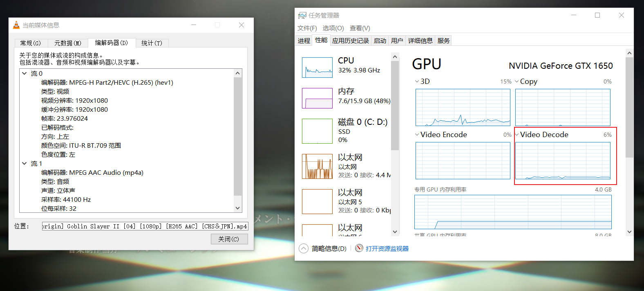
Task: Click the codec info list scrollbar thumb
Action: pos(238,136)
